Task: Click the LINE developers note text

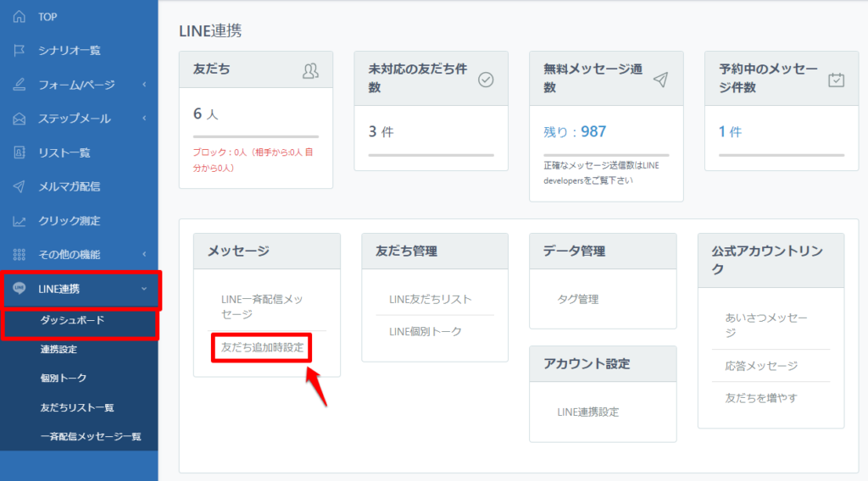Action: 601,173
